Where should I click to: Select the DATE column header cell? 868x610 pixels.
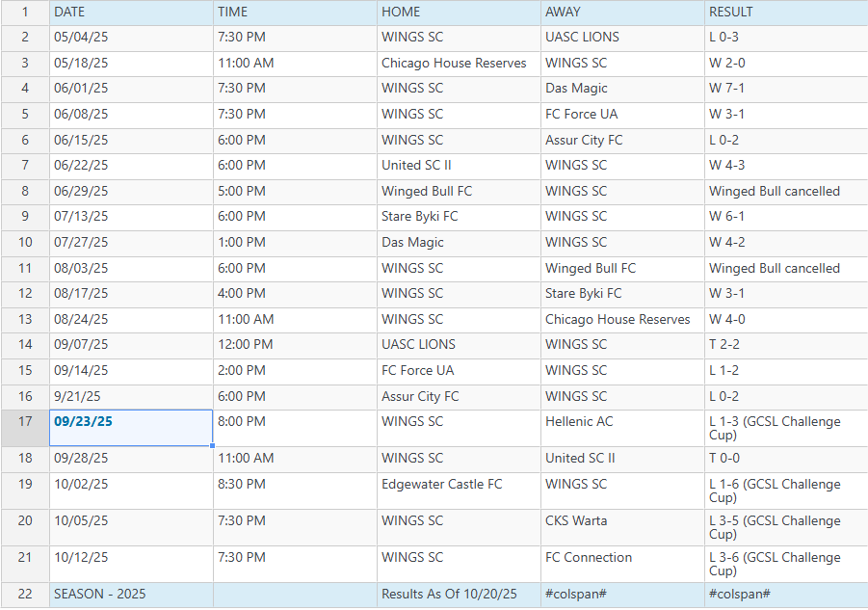[130, 13]
